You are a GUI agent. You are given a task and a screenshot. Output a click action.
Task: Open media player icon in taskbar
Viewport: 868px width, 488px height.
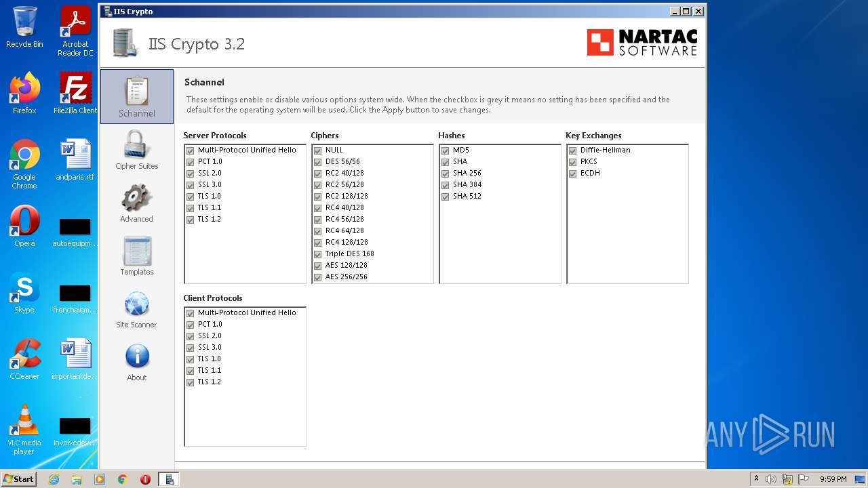pyautogui.click(x=100, y=479)
